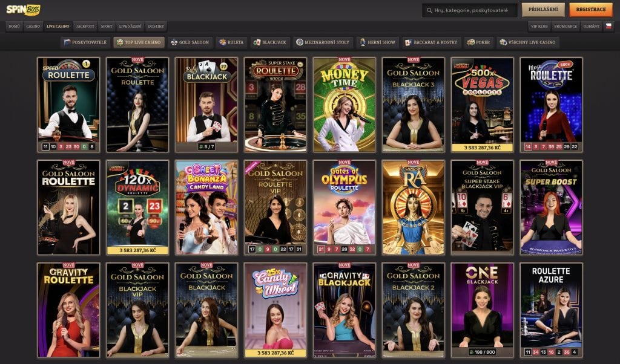The width and height of the screenshot is (620, 364).
Task: Open the Gravity Blackjack game
Action: (344, 310)
